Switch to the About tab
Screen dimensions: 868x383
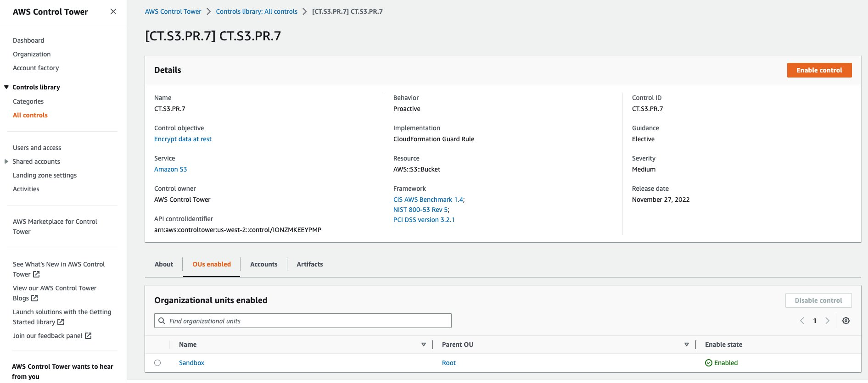[x=164, y=264]
